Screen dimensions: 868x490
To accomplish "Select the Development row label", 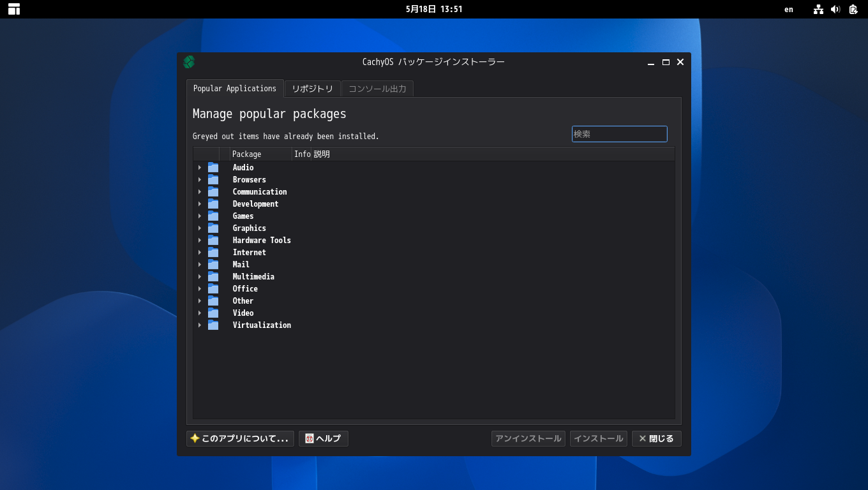I will point(256,204).
